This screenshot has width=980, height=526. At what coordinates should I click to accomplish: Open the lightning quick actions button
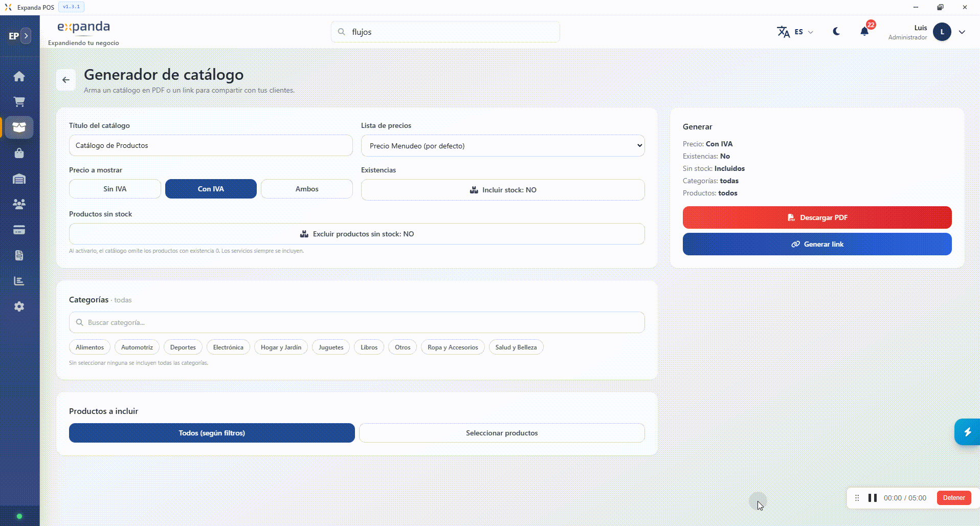(967, 432)
